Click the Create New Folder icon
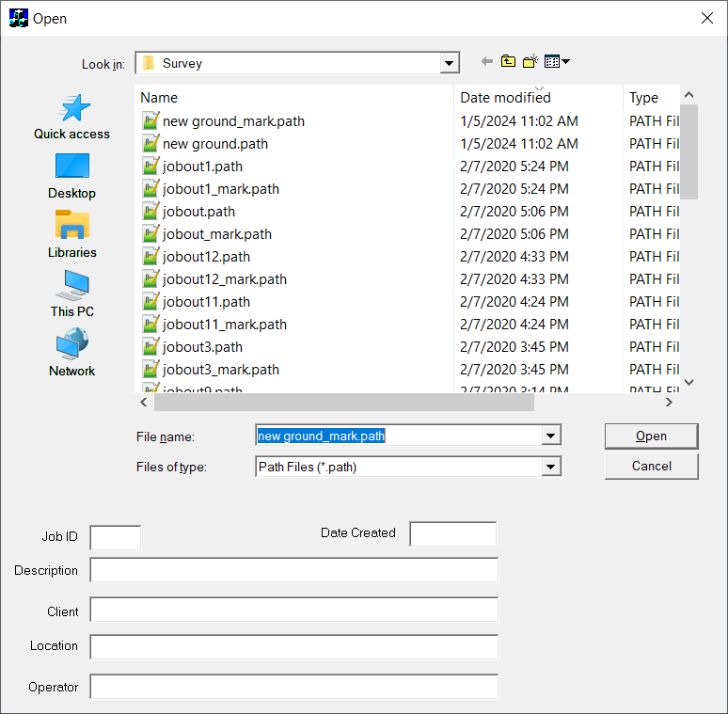This screenshot has width=728, height=714. coord(530,62)
